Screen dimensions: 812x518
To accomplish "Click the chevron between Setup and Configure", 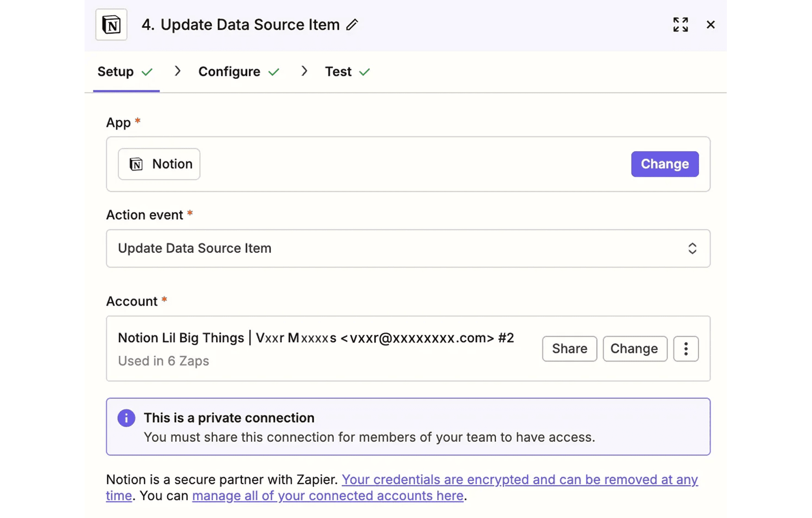I will tap(177, 71).
